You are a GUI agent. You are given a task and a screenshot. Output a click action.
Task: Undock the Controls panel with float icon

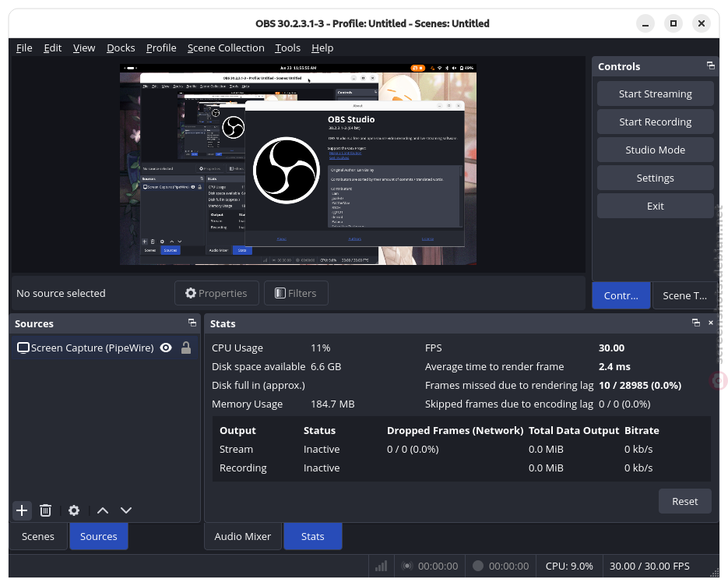(x=710, y=65)
